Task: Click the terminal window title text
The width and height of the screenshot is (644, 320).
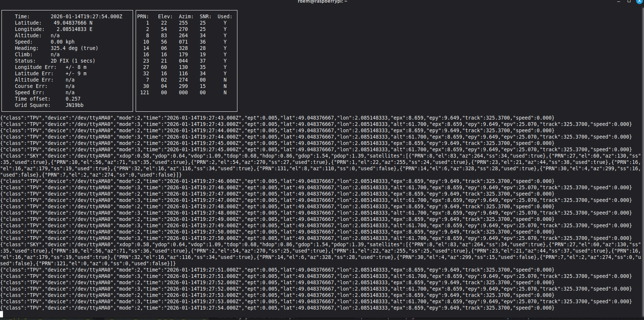Action: click(x=322, y=1)
